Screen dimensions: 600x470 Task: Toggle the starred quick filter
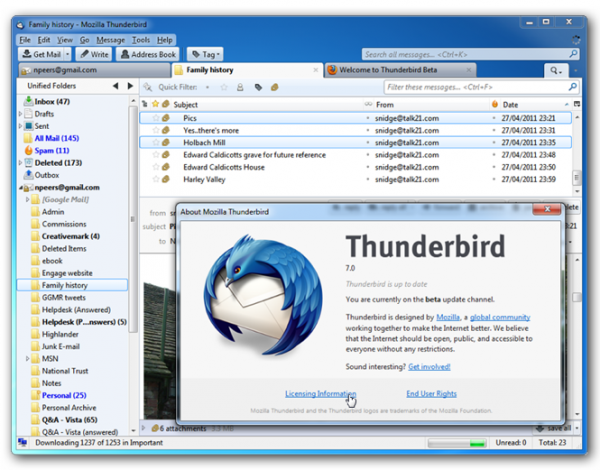[x=224, y=87]
